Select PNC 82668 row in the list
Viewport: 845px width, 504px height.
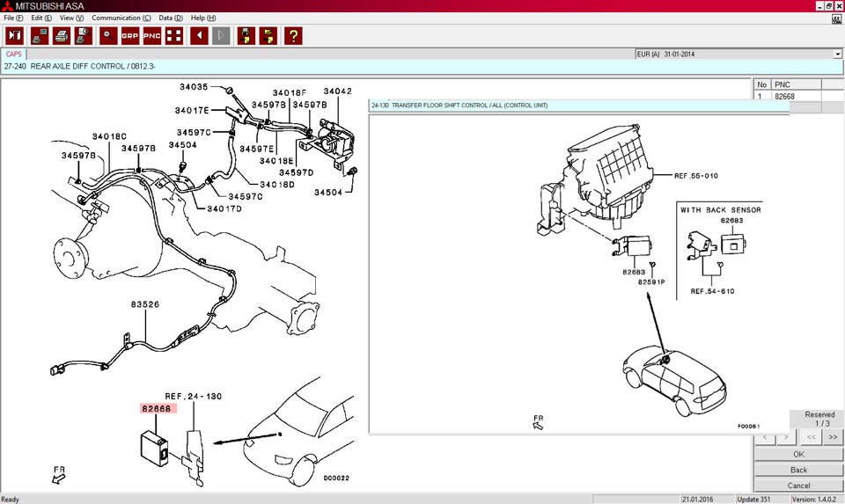click(x=784, y=97)
